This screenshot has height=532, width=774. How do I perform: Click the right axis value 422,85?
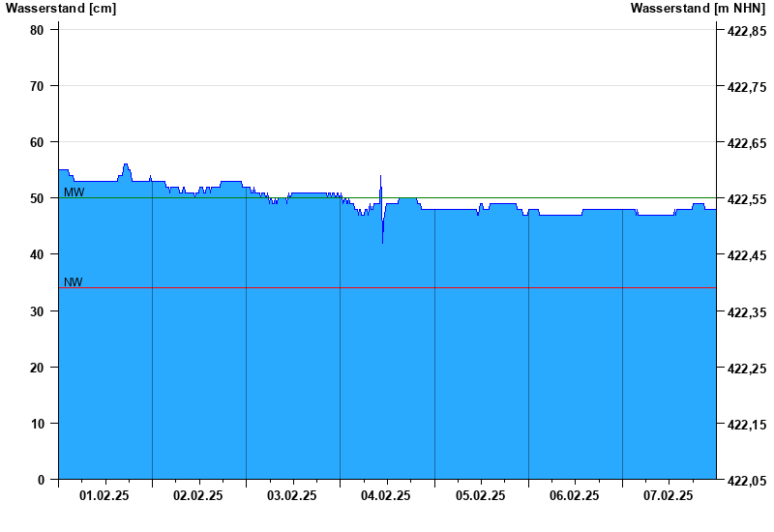747,31
